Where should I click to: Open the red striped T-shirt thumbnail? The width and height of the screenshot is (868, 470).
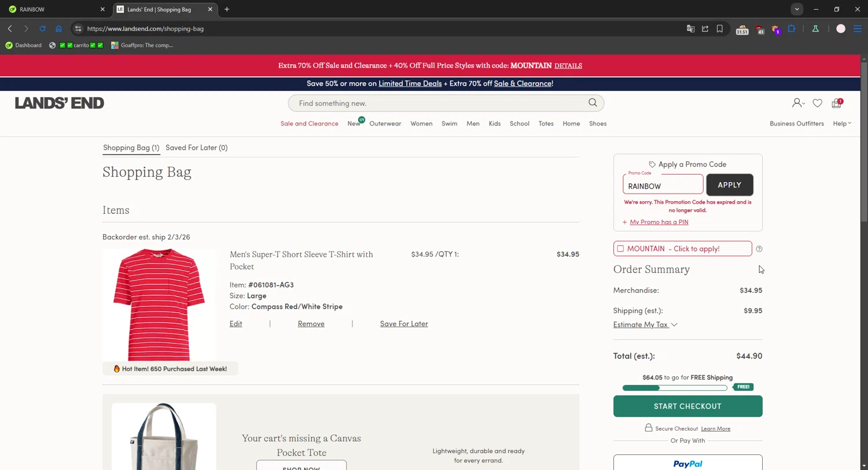tap(159, 305)
